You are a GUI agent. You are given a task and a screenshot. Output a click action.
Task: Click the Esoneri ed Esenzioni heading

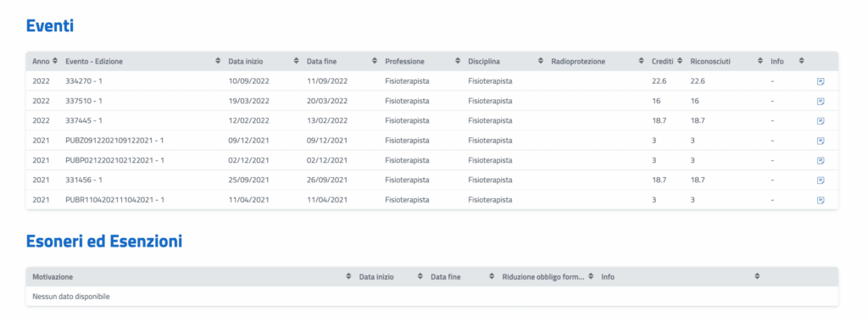[104, 241]
